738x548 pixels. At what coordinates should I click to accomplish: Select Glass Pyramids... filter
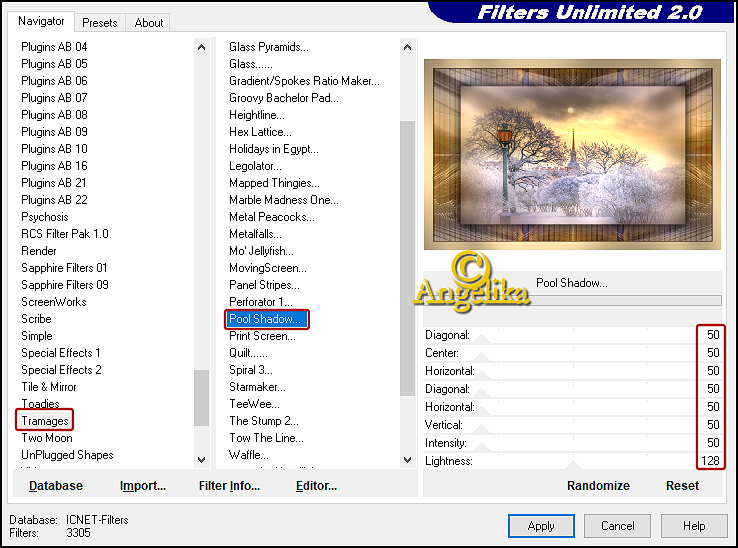pos(269,47)
